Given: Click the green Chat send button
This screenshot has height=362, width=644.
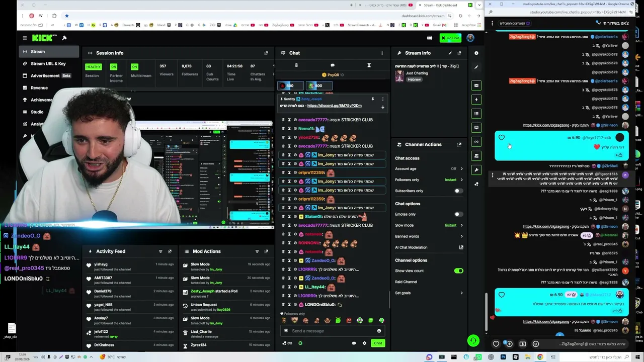Looking at the screenshot, I should click(x=378, y=343).
